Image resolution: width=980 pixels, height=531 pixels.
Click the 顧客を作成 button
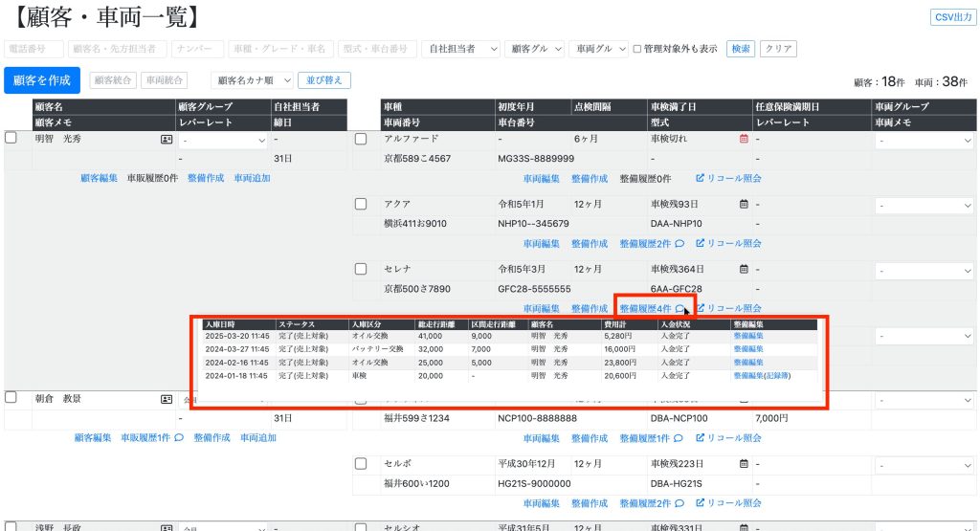coord(42,80)
